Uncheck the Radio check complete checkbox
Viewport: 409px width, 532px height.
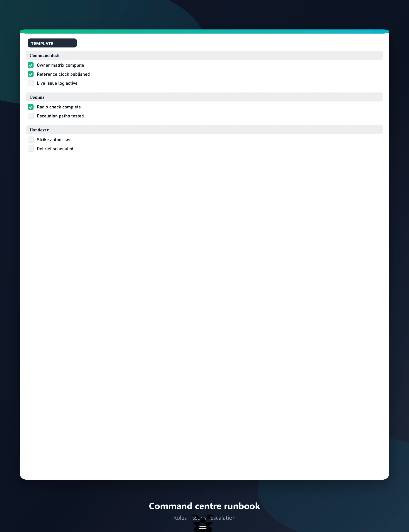pos(31,107)
